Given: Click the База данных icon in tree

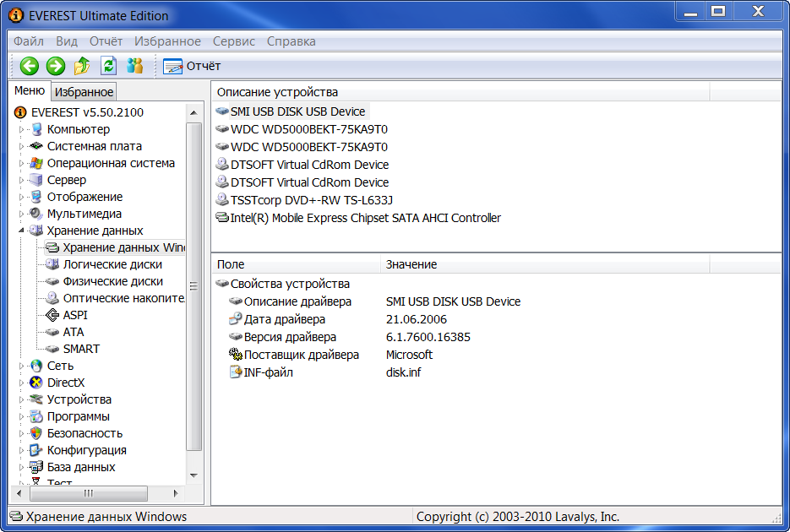Looking at the screenshot, I should pyautogui.click(x=36, y=467).
